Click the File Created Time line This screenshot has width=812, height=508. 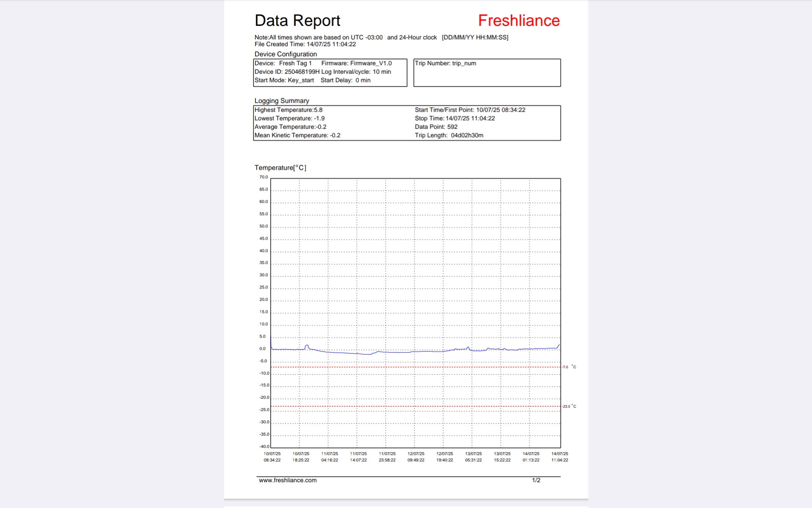pyautogui.click(x=305, y=44)
